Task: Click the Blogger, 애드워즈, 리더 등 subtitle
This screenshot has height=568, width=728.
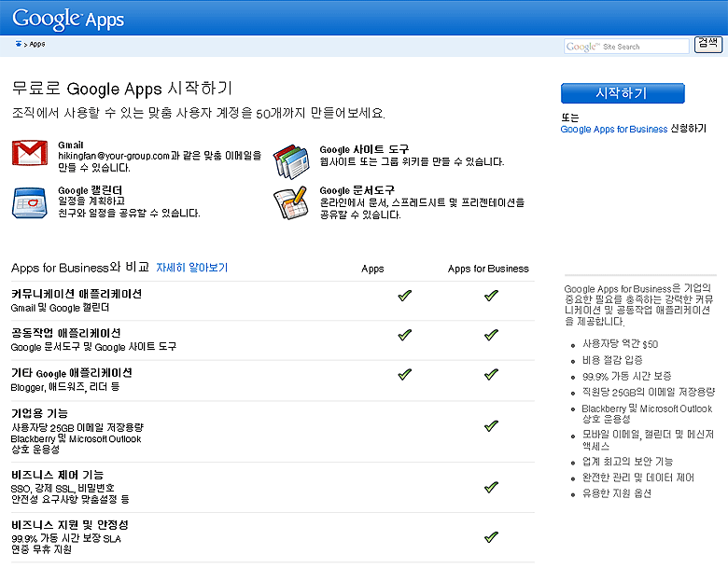Action: click(x=65, y=386)
